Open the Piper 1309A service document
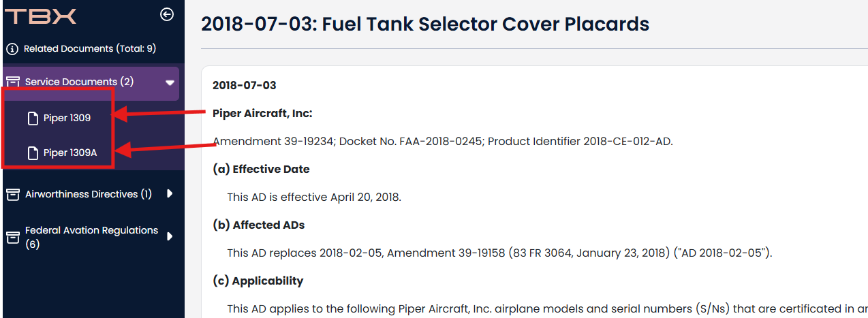868x318 pixels. point(70,153)
